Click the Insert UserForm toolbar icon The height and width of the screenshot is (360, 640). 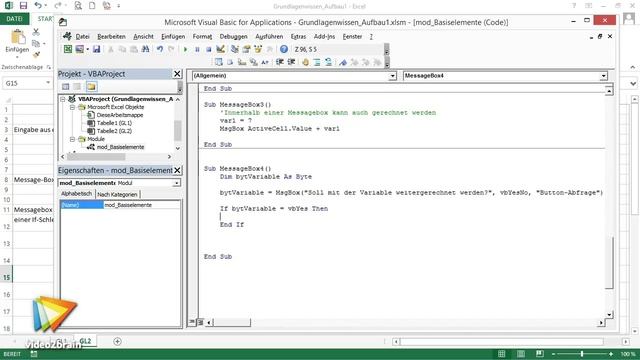(79, 49)
